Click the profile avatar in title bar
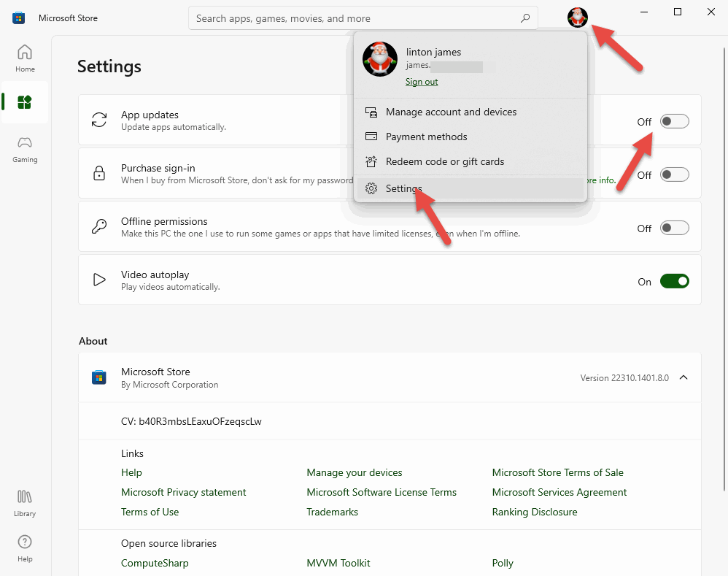 tap(578, 18)
